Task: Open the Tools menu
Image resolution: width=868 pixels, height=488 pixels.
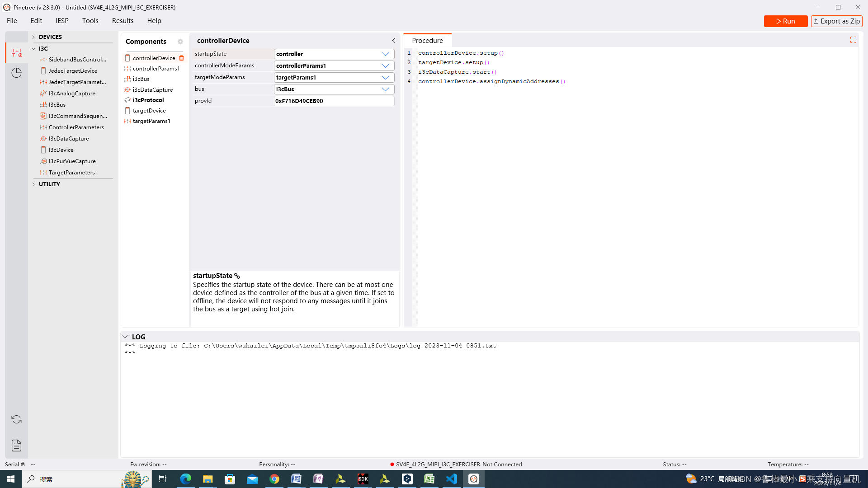Action: [x=90, y=20]
